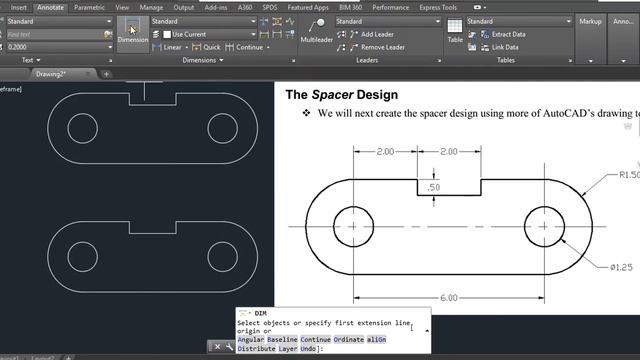Click the dimension Inspect icon (green)
Image resolution: width=640 pixels, height=360 pixels.
click(x=264, y=35)
